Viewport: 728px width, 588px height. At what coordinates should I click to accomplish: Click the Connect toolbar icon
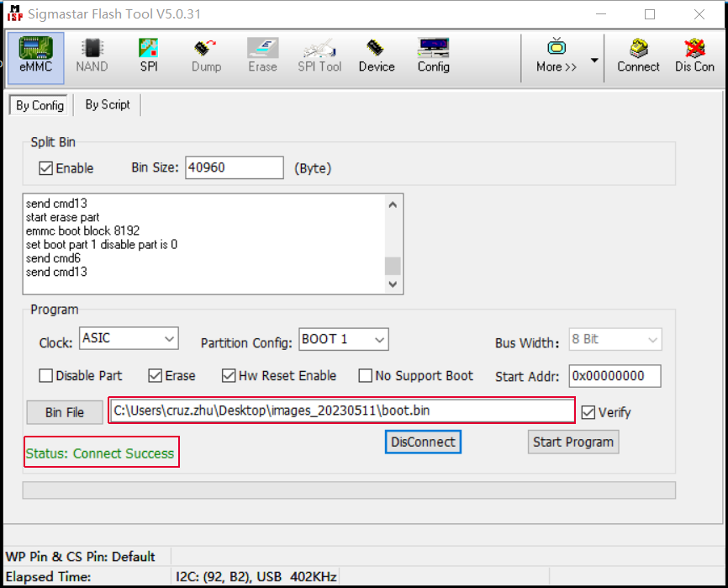[638, 57]
